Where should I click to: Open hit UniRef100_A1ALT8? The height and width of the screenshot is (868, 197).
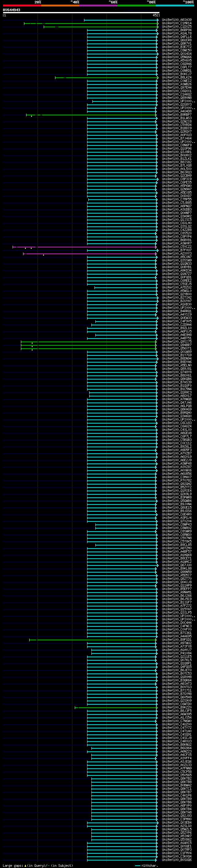[176, 34]
